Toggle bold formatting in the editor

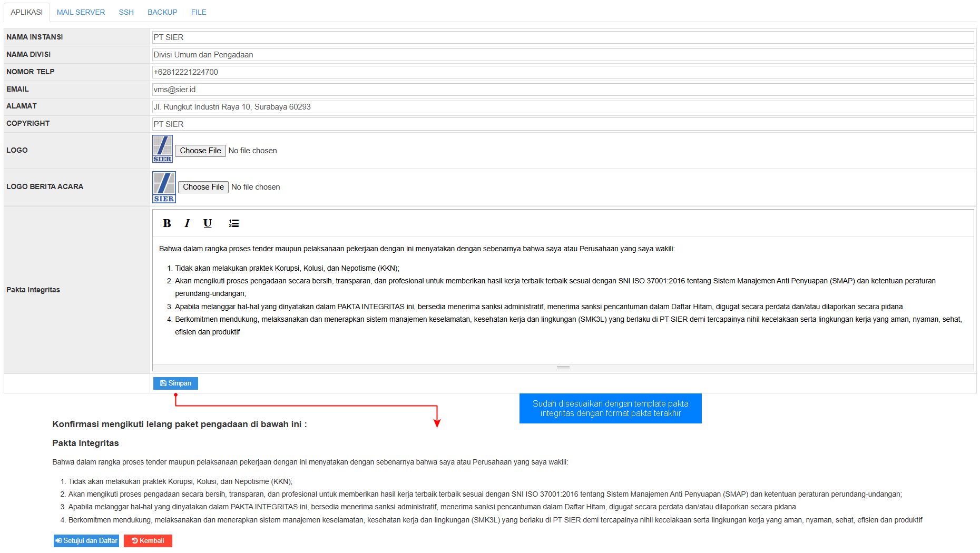(167, 223)
